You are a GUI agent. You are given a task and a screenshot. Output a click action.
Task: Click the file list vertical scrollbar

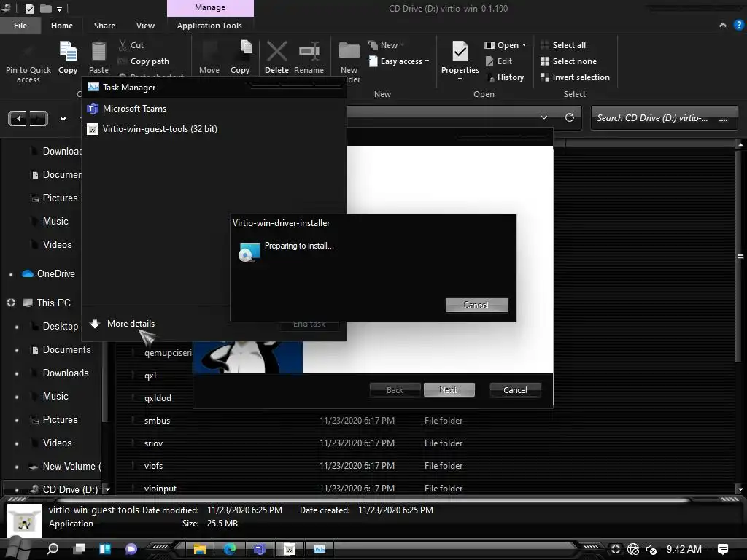740,256
